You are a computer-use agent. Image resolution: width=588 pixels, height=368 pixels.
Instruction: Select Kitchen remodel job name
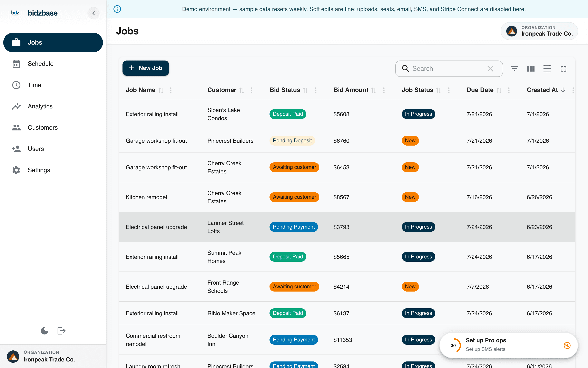tap(146, 197)
